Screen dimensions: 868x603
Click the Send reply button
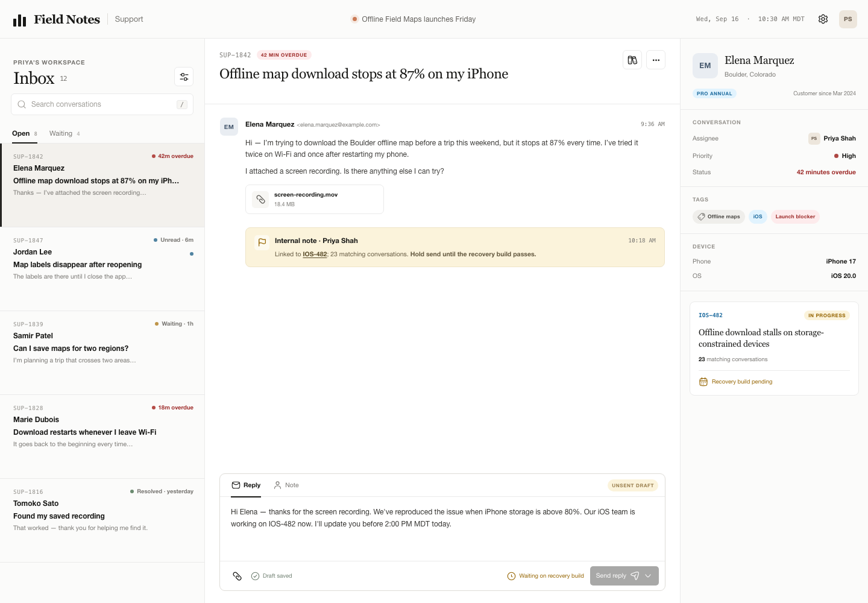(624, 576)
